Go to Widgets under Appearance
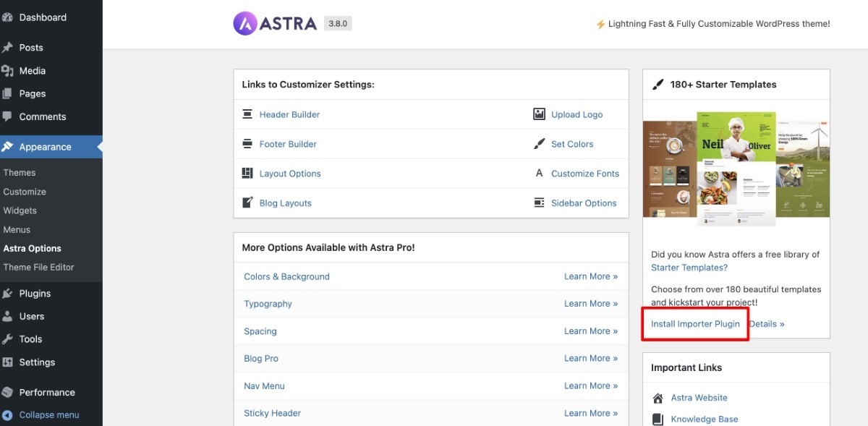 pyautogui.click(x=20, y=210)
